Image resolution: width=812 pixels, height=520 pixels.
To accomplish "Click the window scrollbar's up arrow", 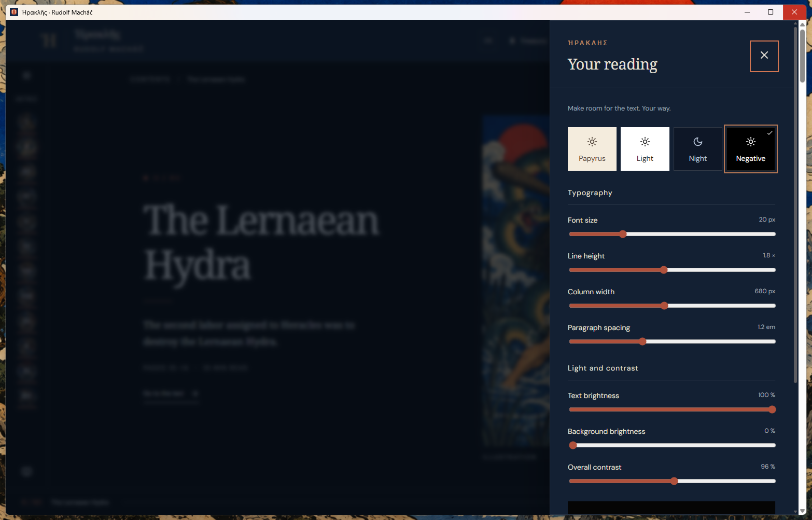I will (x=802, y=24).
